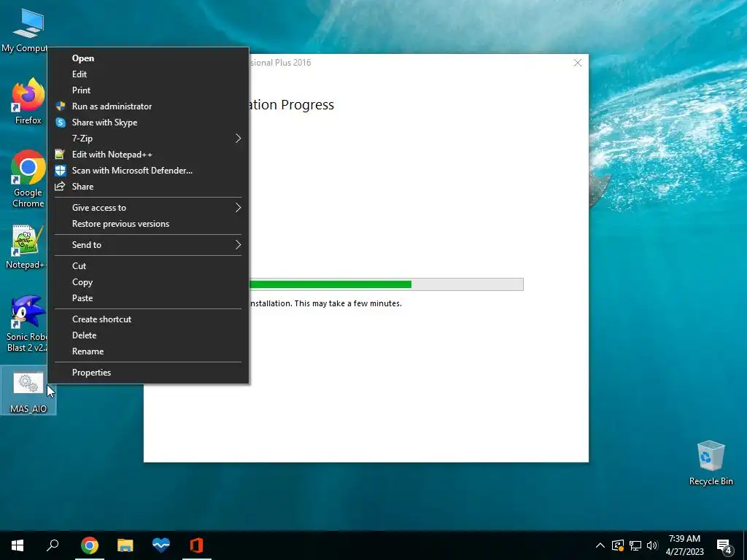Expand the Send to submenu

(x=148, y=245)
